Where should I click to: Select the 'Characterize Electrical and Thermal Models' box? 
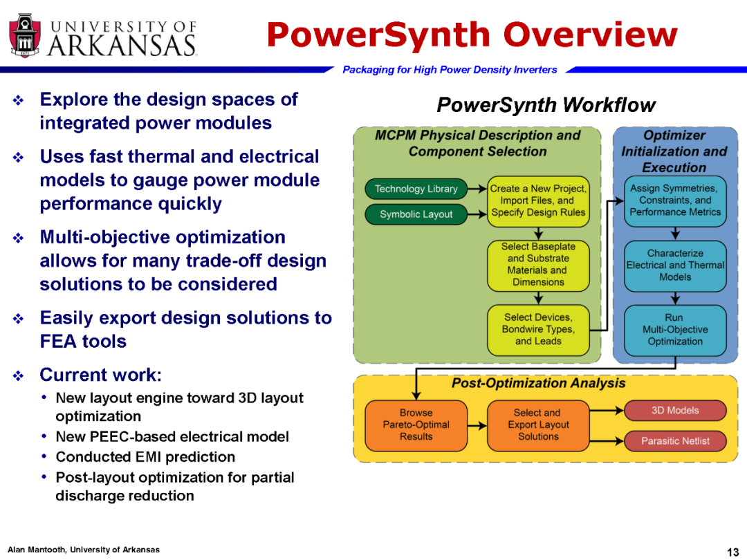(x=675, y=265)
